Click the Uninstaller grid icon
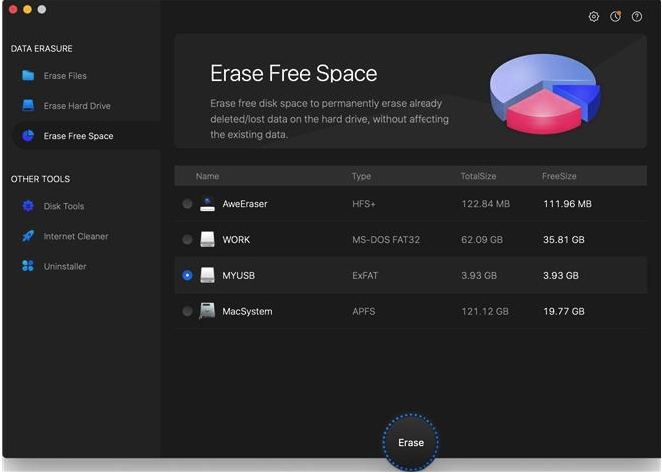Viewport: 662px width, 473px height. (x=28, y=266)
